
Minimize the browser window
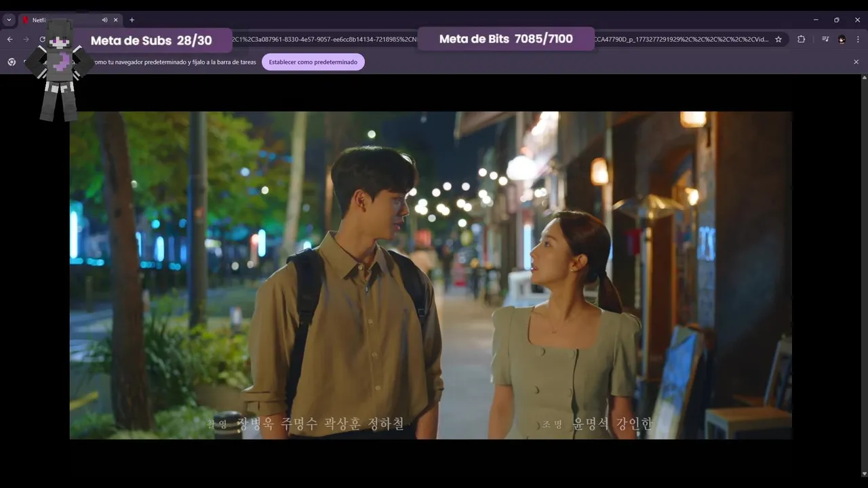click(816, 20)
